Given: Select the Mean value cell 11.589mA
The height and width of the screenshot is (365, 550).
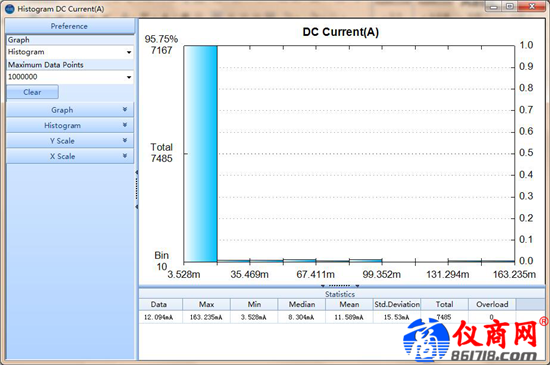Looking at the screenshot, I should (x=349, y=317).
